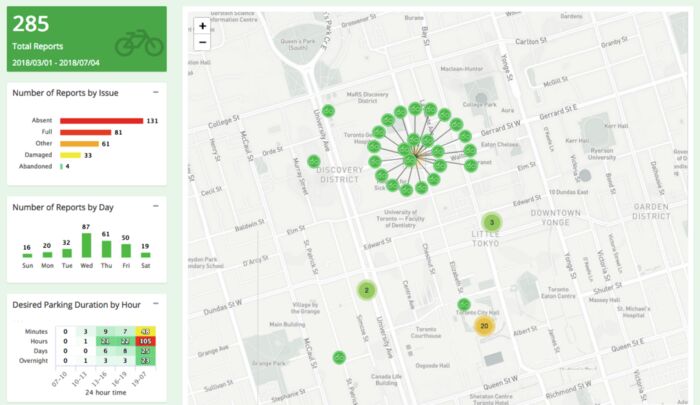Collapse the Number of Reports by Day panel

tap(156, 206)
